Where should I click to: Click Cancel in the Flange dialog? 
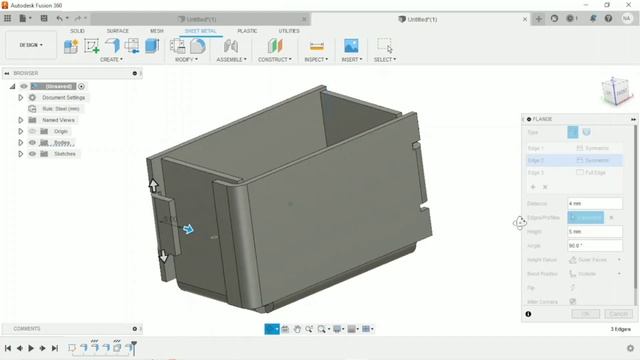point(618,314)
